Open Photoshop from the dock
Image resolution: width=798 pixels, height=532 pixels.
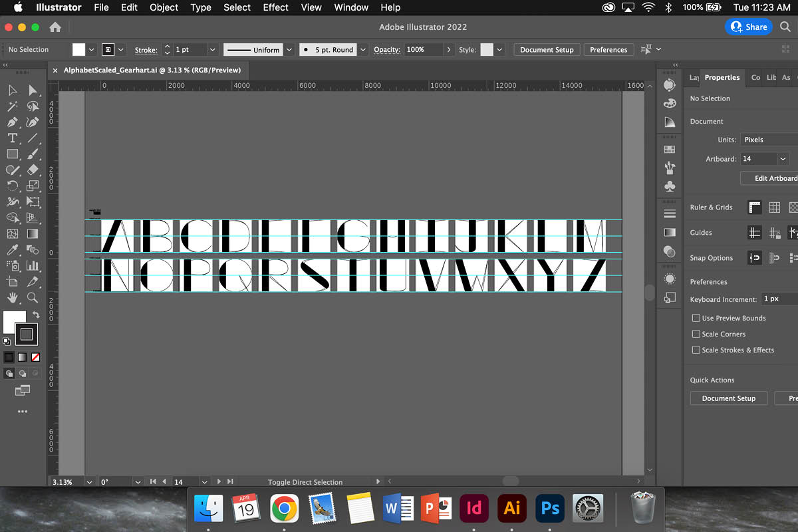[550, 509]
